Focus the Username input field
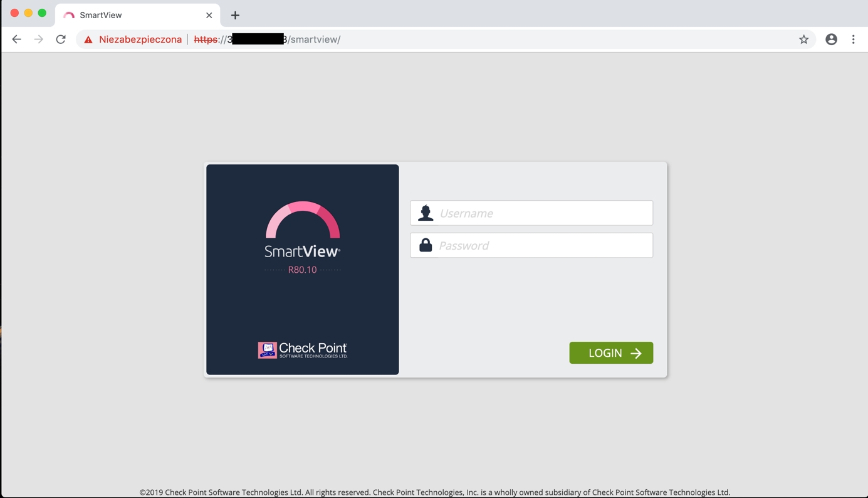The height and width of the screenshot is (498, 868). (542, 213)
